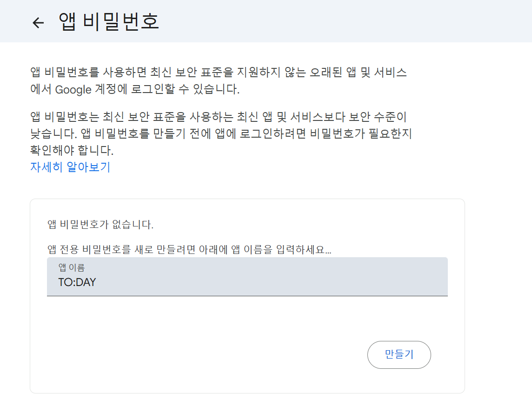Click the second paragraph starting 앱 비밀번호는 최신
The image size is (532, 413).
click(221, 133)
